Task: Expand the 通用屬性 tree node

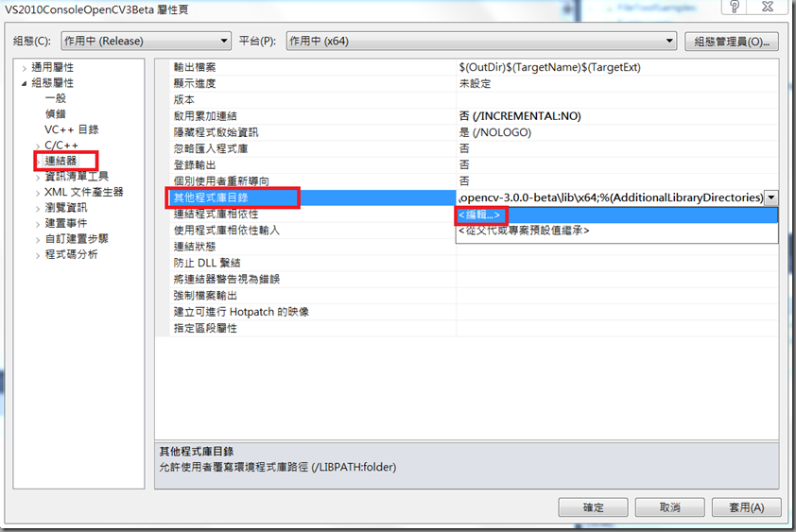Action: point(24,67)
